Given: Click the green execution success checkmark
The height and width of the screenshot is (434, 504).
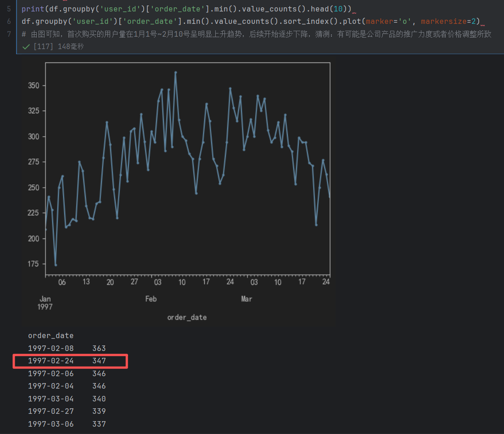Looking at the screenshot, I should (x=26, y=47).
